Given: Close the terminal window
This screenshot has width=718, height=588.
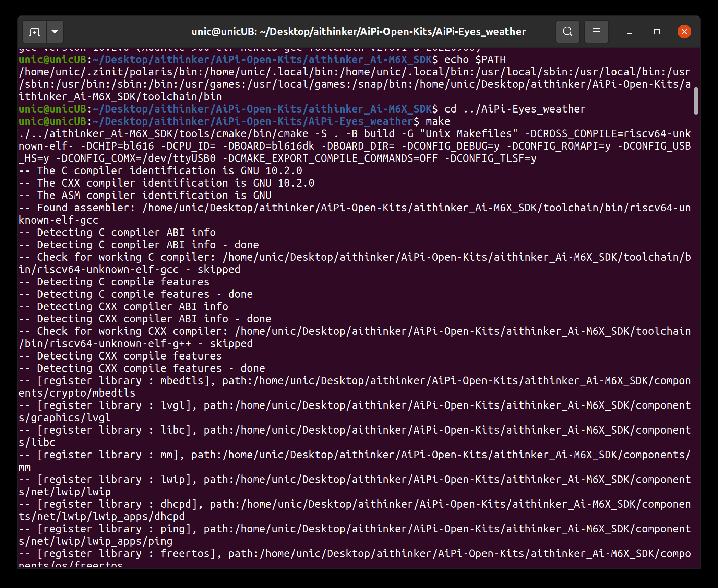Looking at the screenshot, I should pos(684,32).
